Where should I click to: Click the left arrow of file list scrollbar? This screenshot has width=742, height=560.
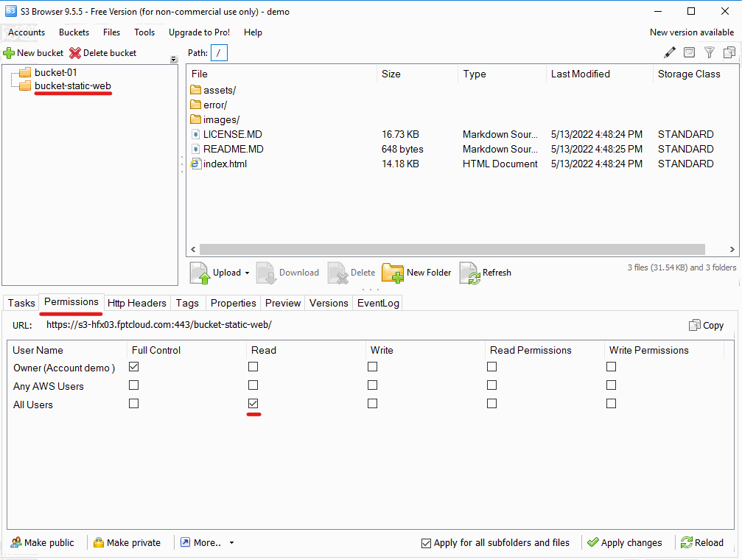tap(193, 250)
